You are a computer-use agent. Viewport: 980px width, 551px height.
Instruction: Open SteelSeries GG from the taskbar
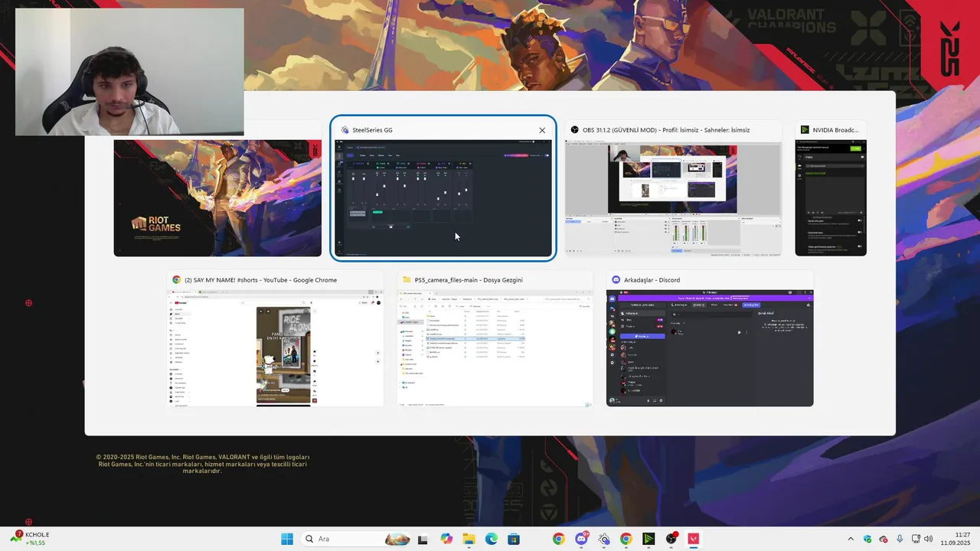pyautogui.click(x=603, y=539)
